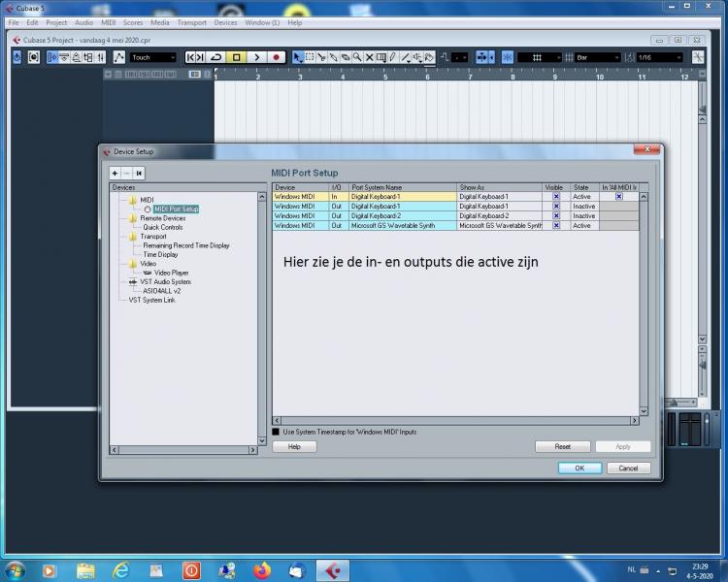
Task: Click the MIDI port table horizontal scrollbar
Action: (x=455, y=420)
